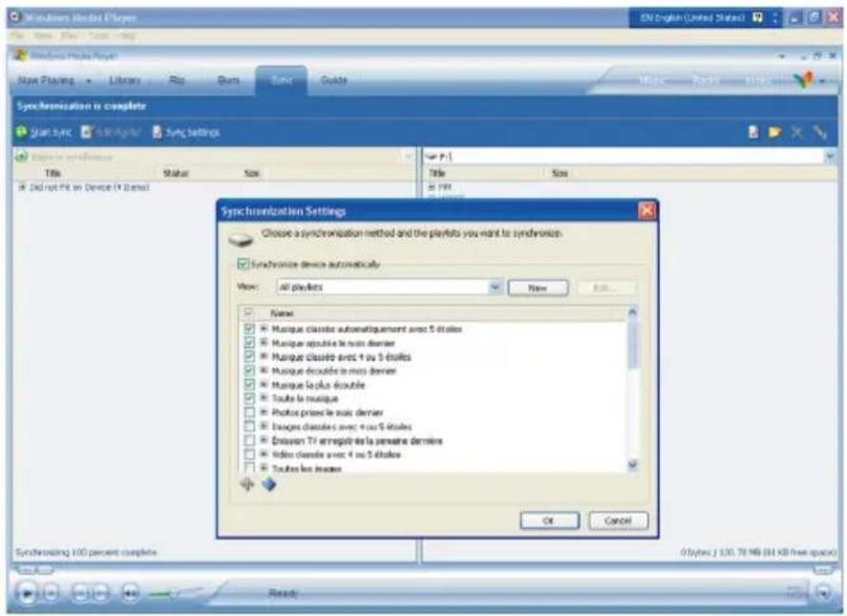Screen dimensions: 847x616
Task: Open the dropdown arrow beside butterfly logo
Action: click(822, 81)
